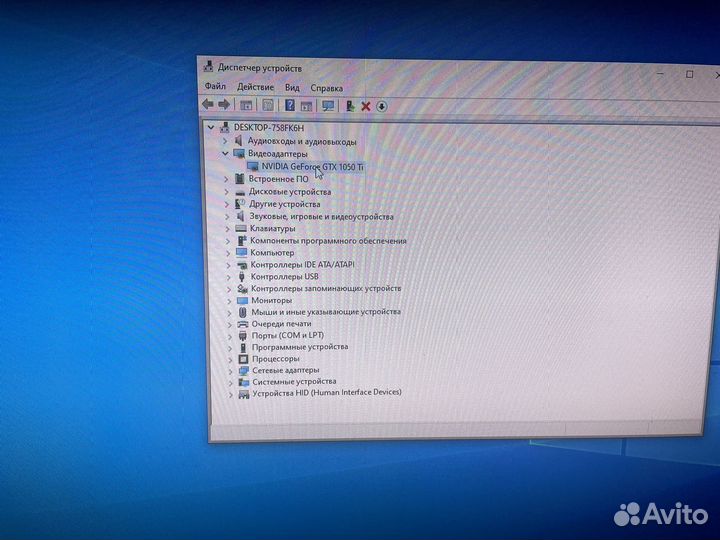This screenshot has height=540, width=720.
Task: Click the Back arrow in the toolbar
Action: pyautogui.click(x=207, y=105)
